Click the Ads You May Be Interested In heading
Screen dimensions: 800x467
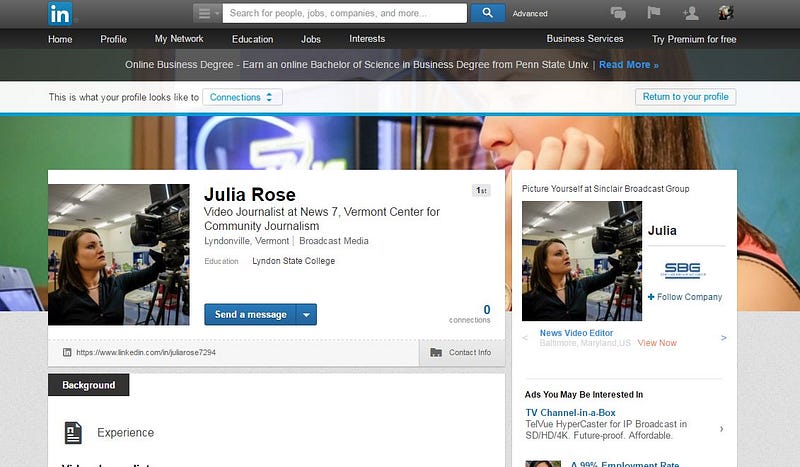coord(584,395)
